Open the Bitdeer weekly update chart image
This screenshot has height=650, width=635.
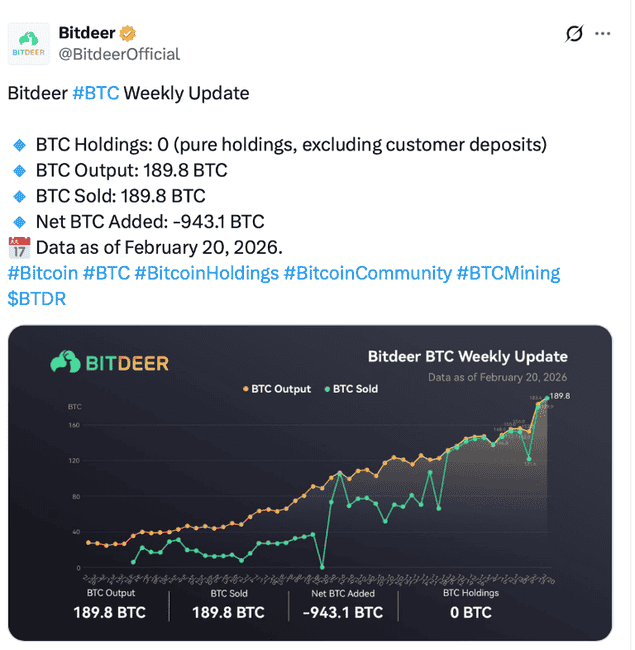[310, 483]
